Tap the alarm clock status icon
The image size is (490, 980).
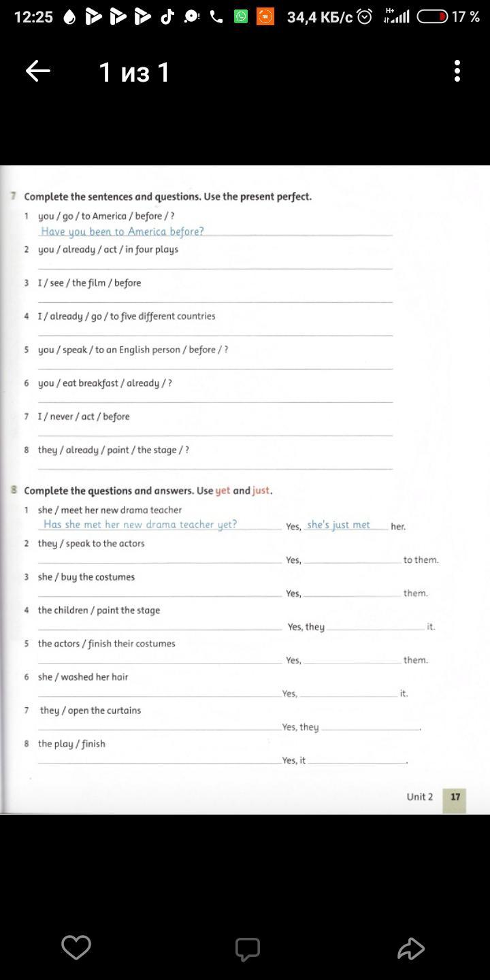pos(365,17)
